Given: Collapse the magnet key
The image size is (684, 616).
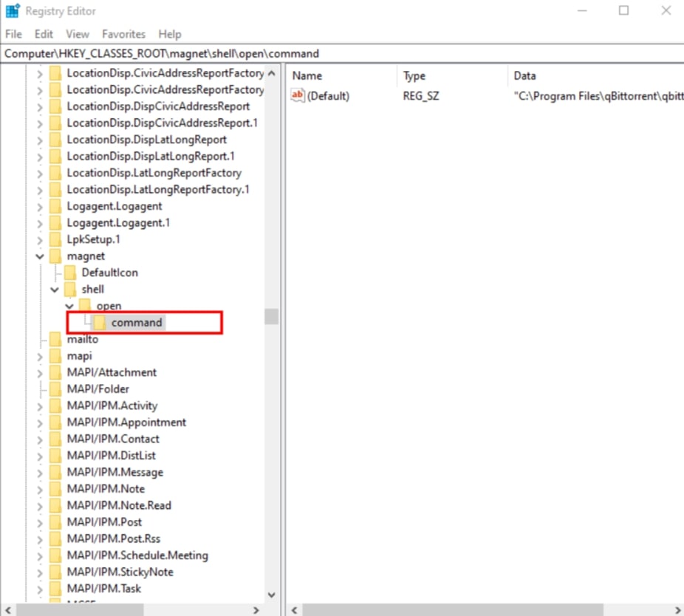Looking at the screenshot, I should pyautogui.click(x=40, y=256).
